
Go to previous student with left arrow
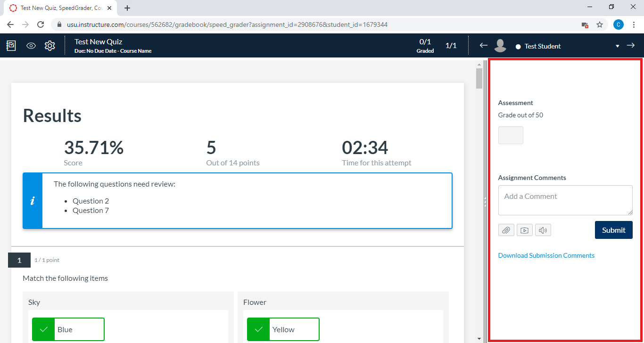click(x=483, y=45)
